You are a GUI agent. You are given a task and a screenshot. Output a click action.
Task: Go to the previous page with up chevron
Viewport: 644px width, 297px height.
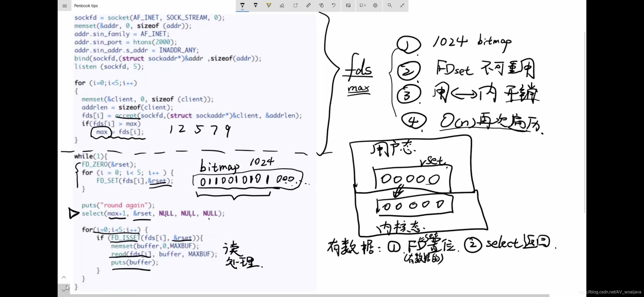pos(64,277)
